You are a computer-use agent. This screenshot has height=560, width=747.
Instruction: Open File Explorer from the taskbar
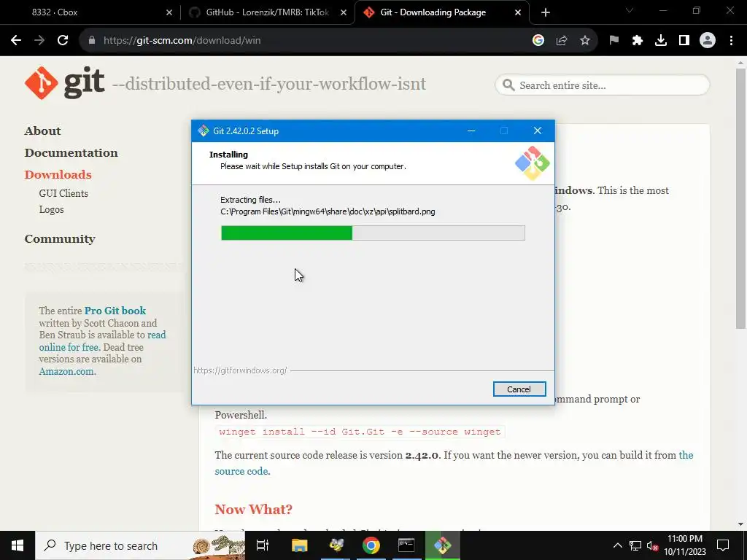pyautogui.click(x=300, y=545)
